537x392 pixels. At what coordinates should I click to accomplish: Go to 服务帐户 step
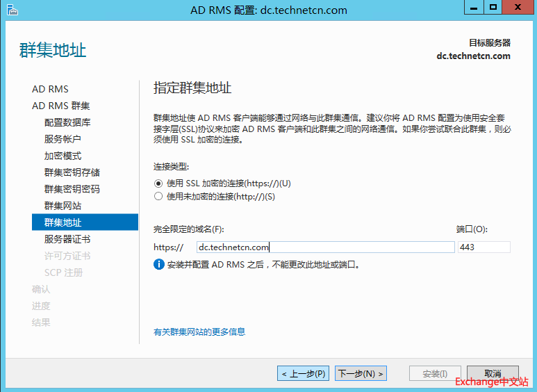point(63,139)
